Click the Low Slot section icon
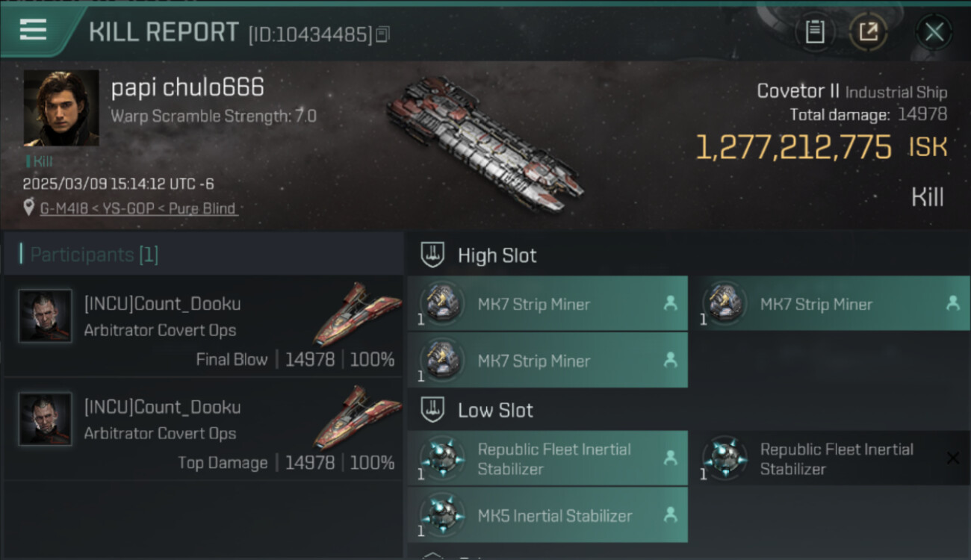Viewport: 971px width, 560px height. [x=433, y=410]
